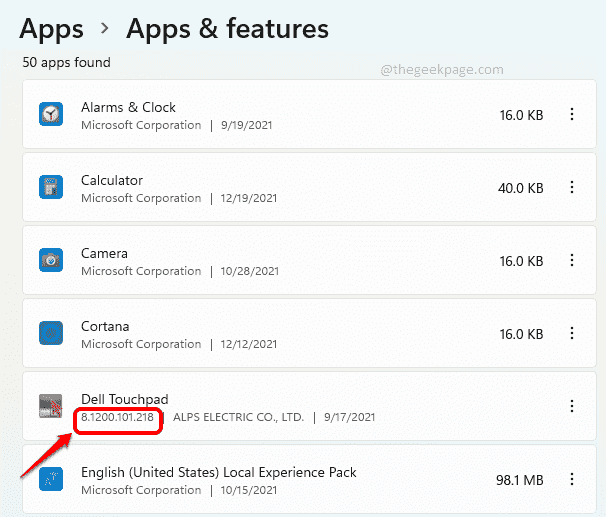Click the Camera app name
Viewport: 606px width, 517px height.
coord(104,253)
